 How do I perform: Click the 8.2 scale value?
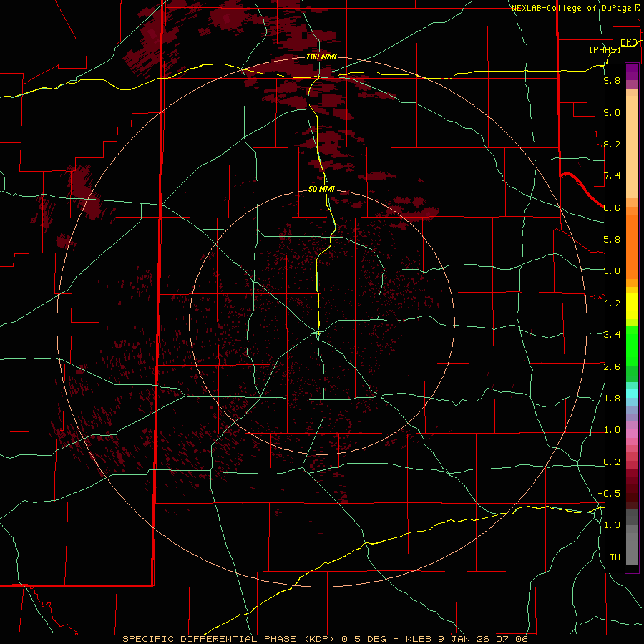coord(612,144)
